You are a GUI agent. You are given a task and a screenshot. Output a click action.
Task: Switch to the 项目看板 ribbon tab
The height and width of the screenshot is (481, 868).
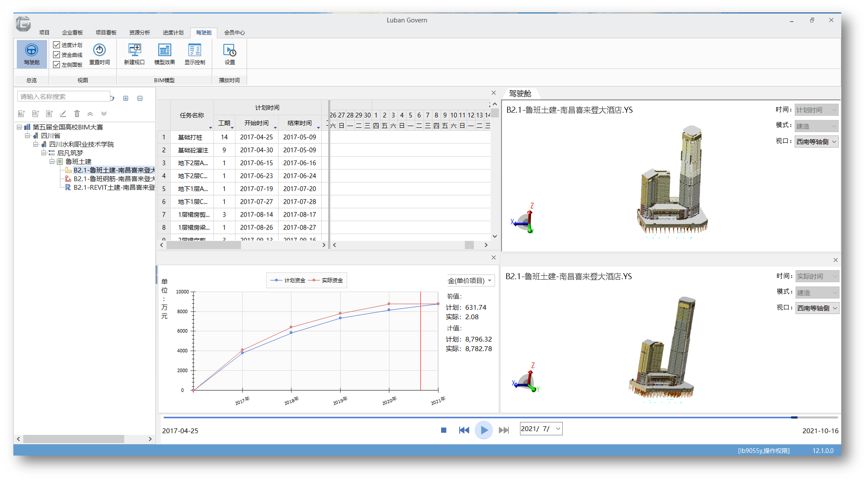tap(106, 32)
